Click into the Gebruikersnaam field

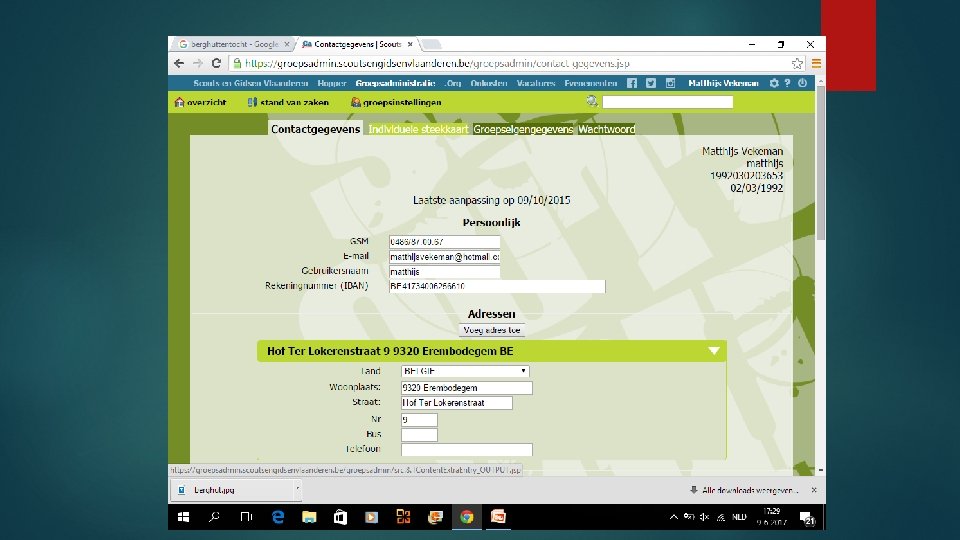(444, 272)
